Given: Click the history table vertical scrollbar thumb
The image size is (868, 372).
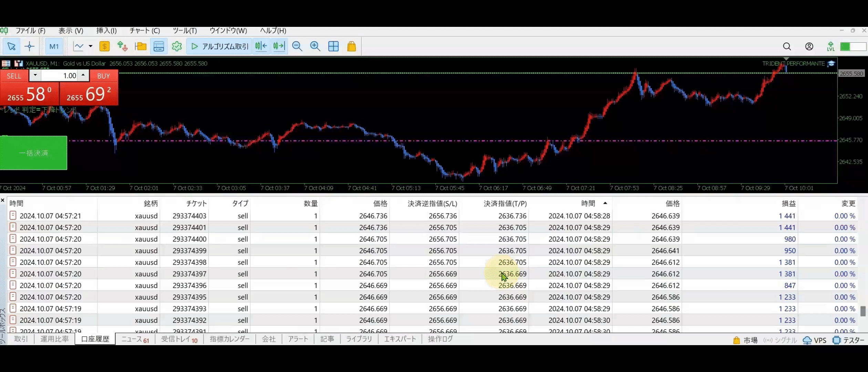Looking at the screenshot, I should pos(862,311).
